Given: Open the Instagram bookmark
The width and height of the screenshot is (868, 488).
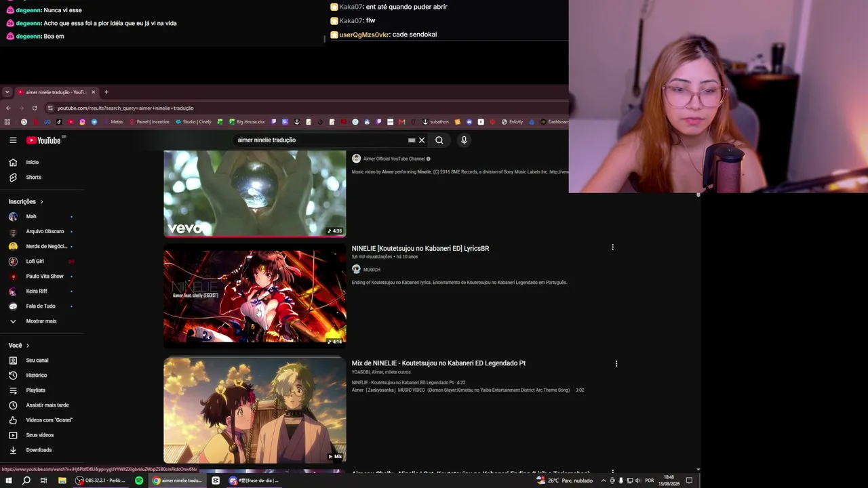Looking at the screenshot, I should [x=83, y=122].
